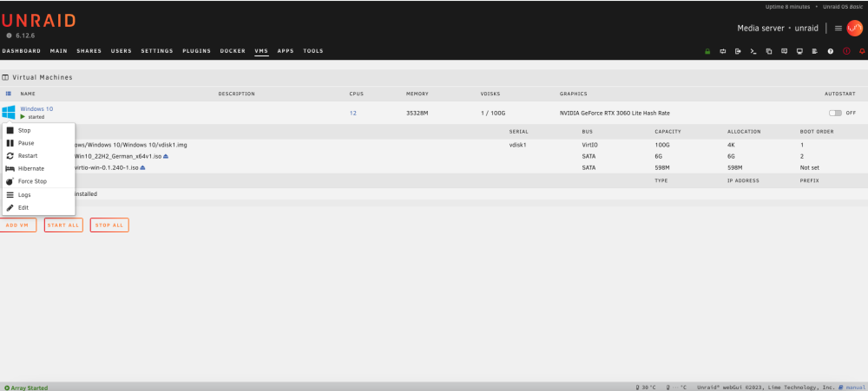
Task: Open the Plugins tab
Action: 196,51
